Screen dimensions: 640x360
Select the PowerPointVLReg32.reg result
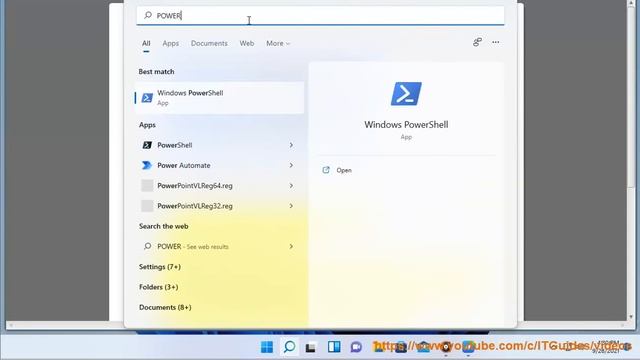click(x=220, y=206)
